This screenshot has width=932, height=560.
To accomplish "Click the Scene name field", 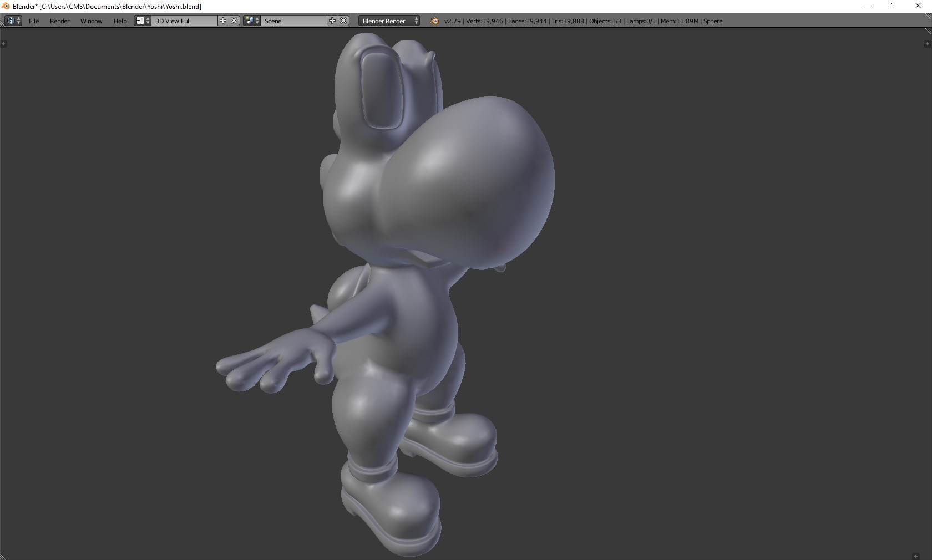I will coord(294,21).
